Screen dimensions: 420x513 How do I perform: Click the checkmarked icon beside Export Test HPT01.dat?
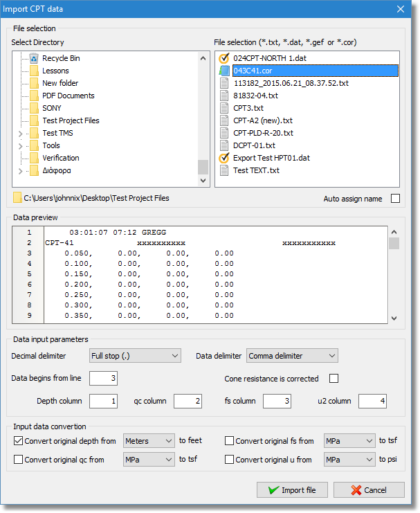tap(223, 158)
